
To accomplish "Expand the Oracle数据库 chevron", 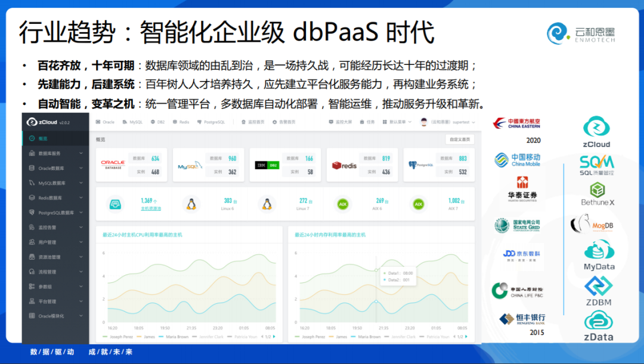I will 81,168.
